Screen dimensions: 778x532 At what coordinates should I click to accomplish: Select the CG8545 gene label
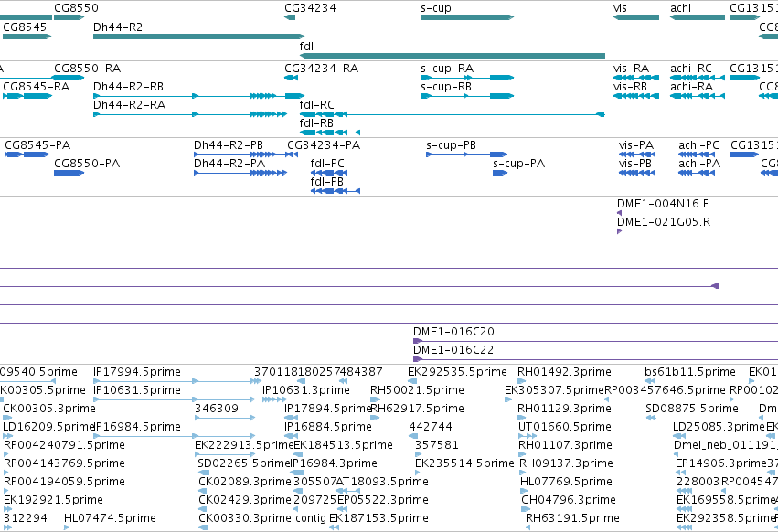25,27
